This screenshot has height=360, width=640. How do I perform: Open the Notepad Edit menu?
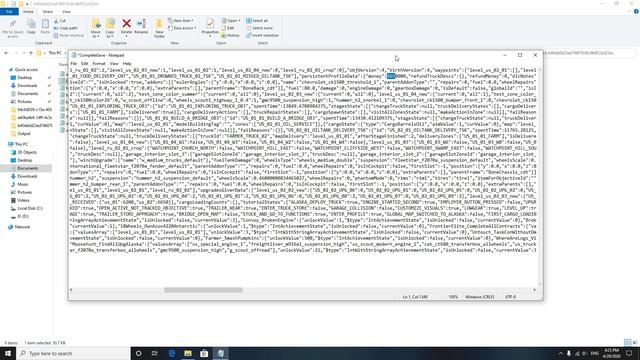click(x=84, y=64)
